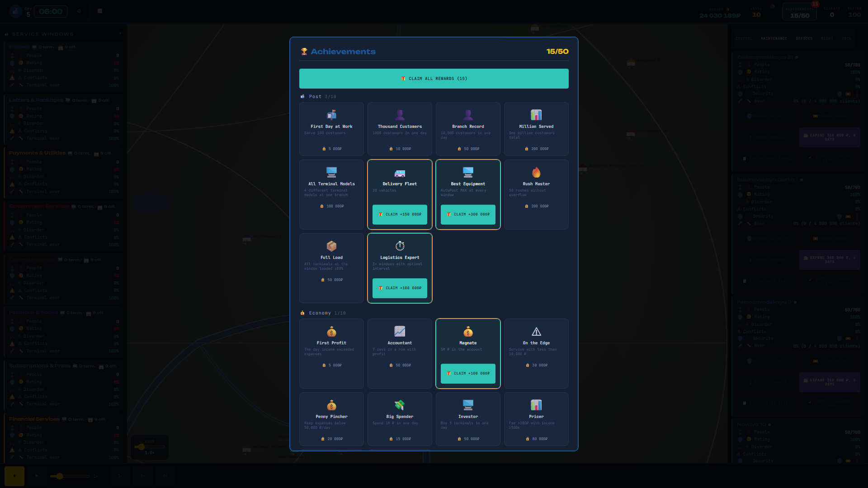The height and width of the screenshot is (488, 868).
Task: Click the Million Served 200 000₽ reward value
Action: 537,149
